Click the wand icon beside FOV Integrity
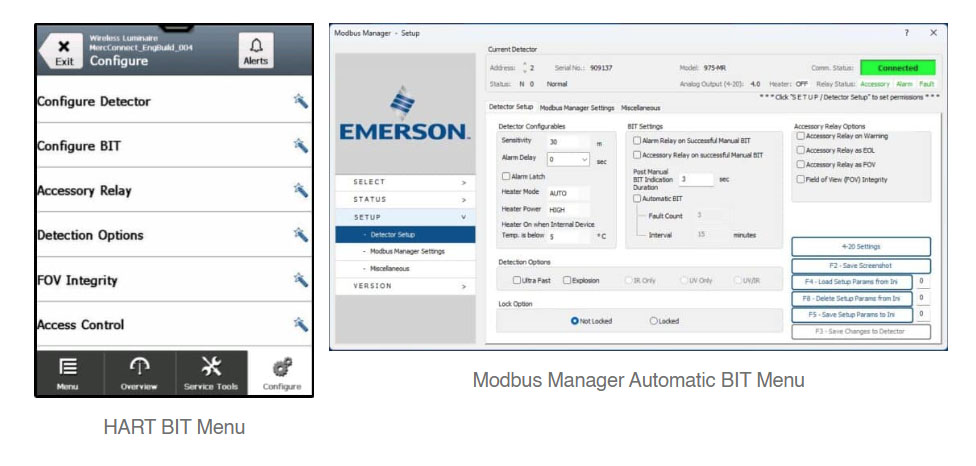This screenshot has width=976, height=466. tap(301, 280)
